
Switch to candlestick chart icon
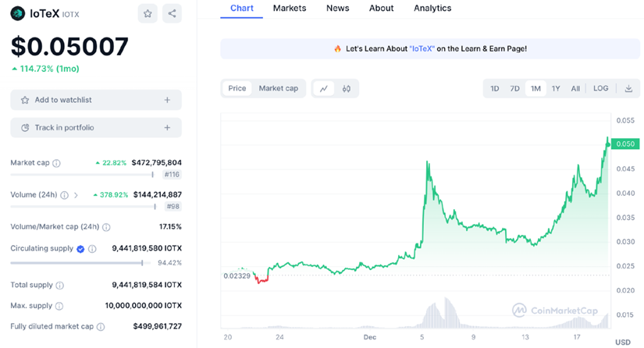(346, 89)
